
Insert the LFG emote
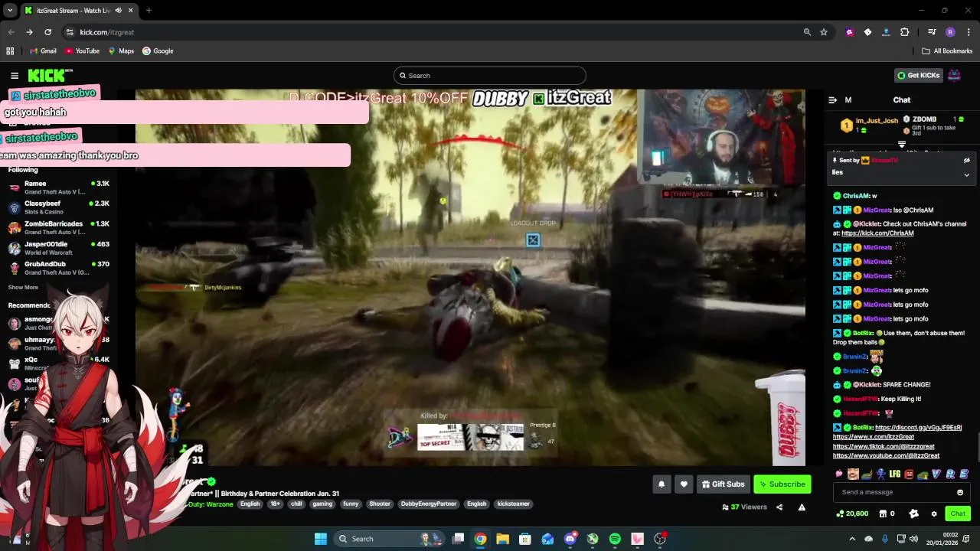click(895, 474)
